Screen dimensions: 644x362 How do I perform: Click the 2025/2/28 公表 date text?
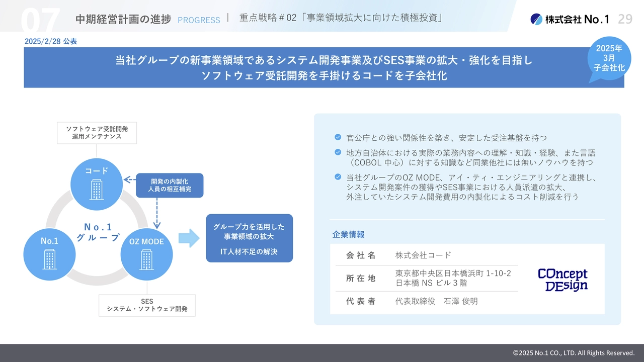[51, 42]
